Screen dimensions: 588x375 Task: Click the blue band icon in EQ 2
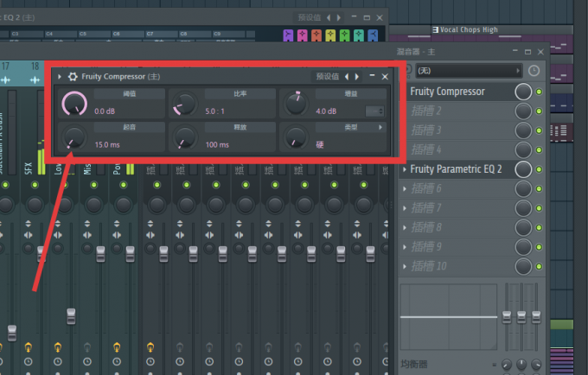pos(373,35)
